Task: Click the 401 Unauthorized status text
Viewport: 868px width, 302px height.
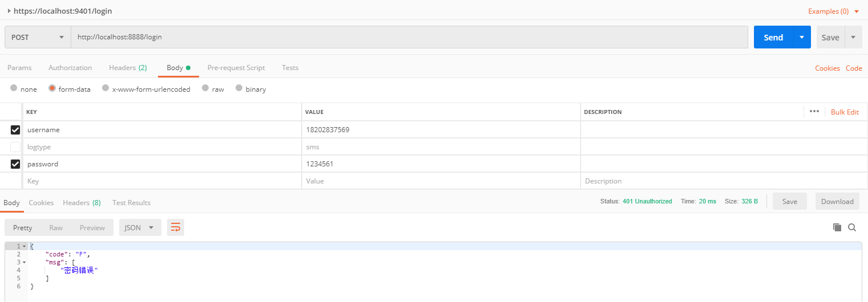Action: (647, 201)
